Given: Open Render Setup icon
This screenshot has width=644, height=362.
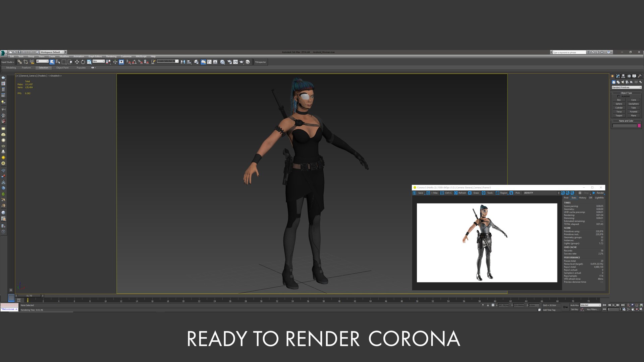Looking at the screenshot, I should [229, 62].
